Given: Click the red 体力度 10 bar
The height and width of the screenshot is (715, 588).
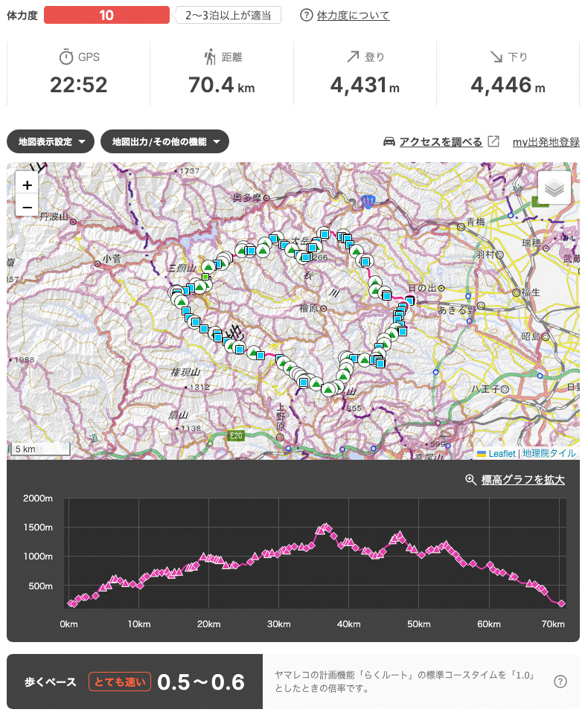Looking at the screenshot, I should tap(106, 15).
